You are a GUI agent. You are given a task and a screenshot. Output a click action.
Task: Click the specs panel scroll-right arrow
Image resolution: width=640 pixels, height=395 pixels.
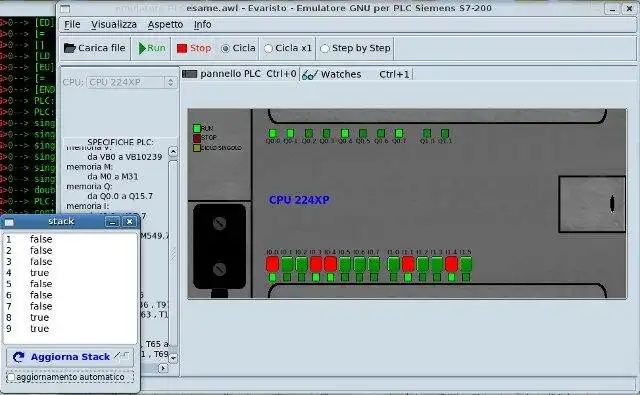tap(162, 368)
